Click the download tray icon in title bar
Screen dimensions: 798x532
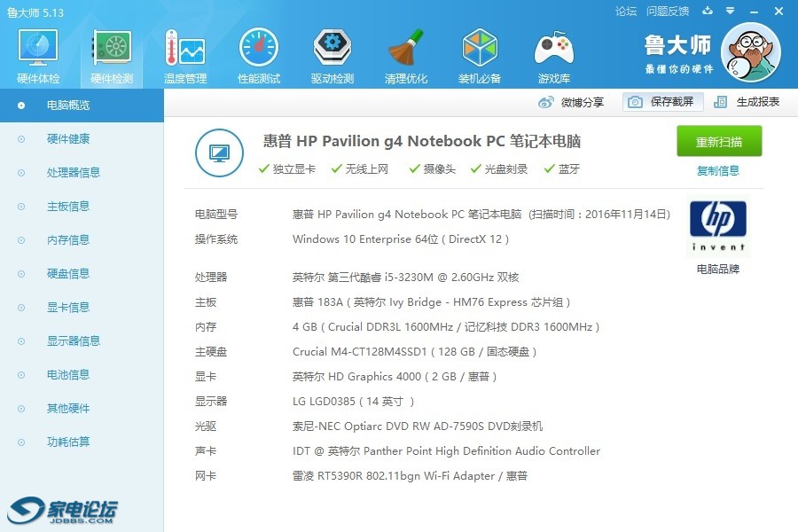[x=707, y=11]
